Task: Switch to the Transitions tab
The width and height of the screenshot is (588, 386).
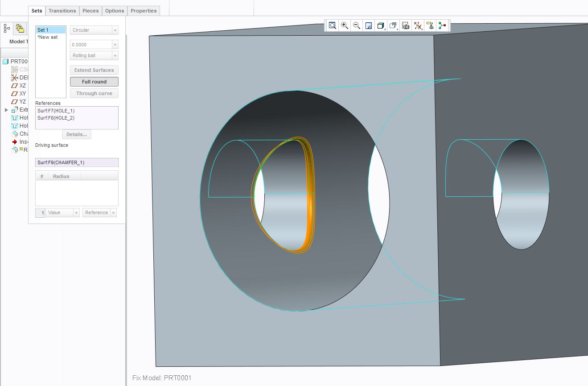Action: point(62,11)
